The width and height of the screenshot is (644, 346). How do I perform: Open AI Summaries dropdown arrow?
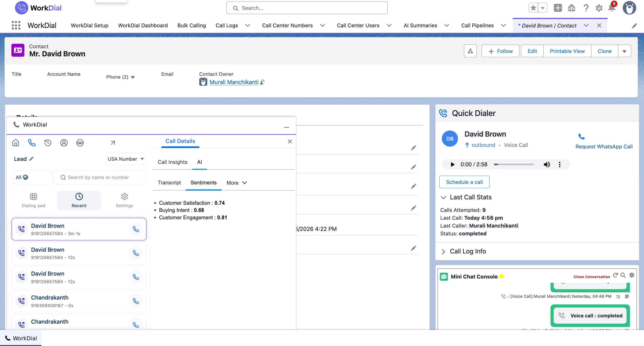pyautogui.click(x=447, y=25)
